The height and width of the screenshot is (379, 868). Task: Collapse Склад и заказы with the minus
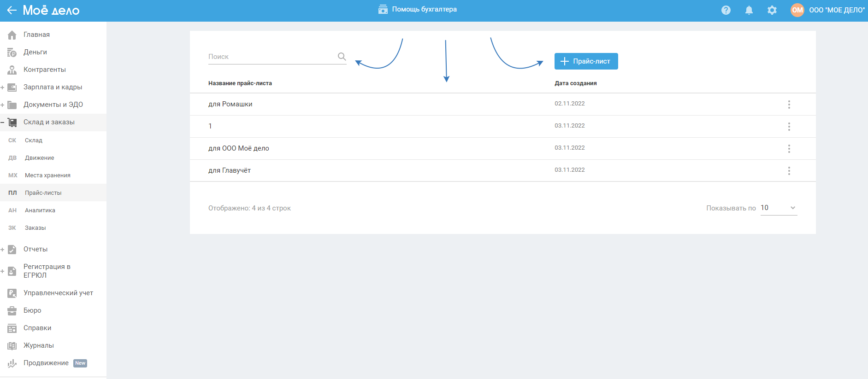(x=2, y=122)
